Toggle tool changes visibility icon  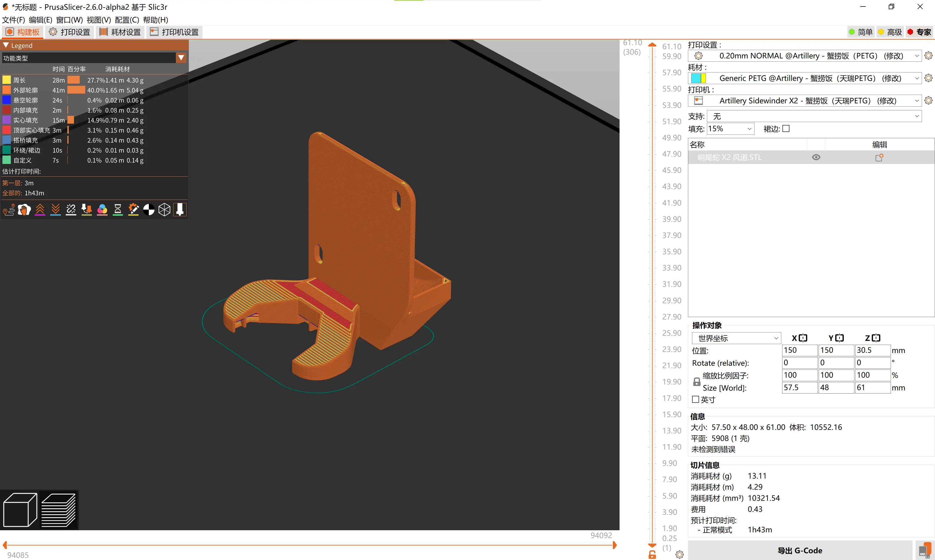click(x=86, y=210)
